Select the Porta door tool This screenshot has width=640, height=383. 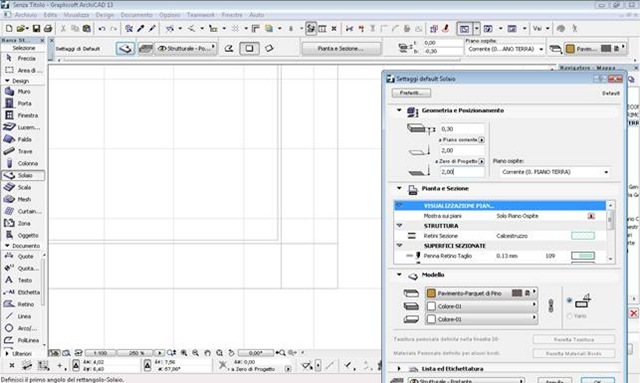pos(23,103)
